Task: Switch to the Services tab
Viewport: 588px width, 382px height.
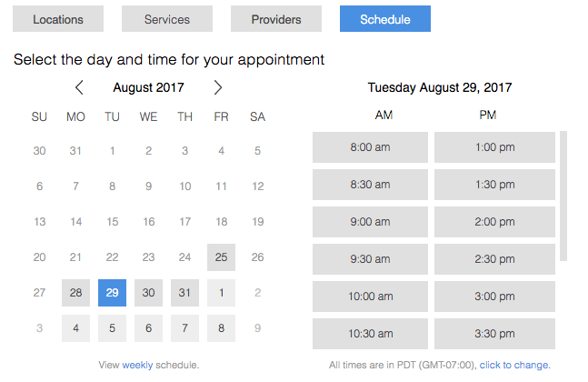Action: [x=167, y=19]
